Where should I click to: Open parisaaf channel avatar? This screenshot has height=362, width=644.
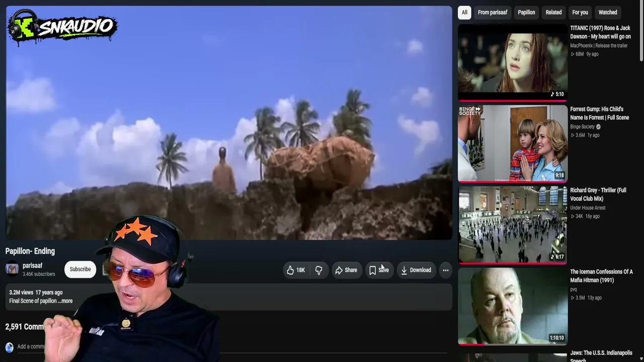click(12, 269)
